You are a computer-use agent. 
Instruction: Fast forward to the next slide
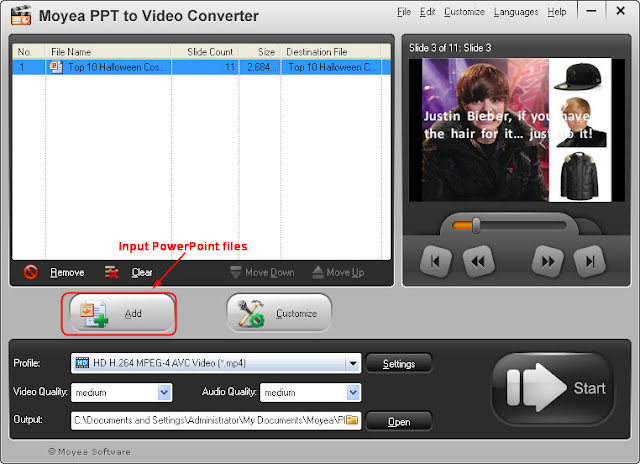[548, 262]
